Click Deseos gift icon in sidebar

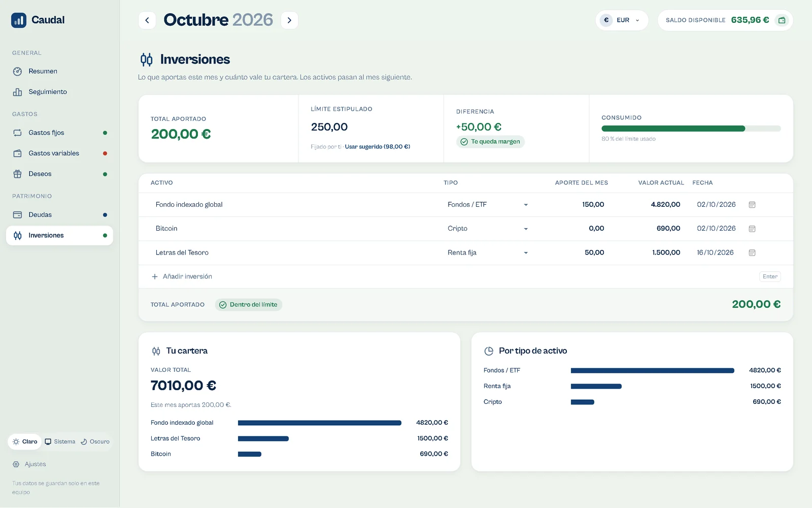coord(17,174)
